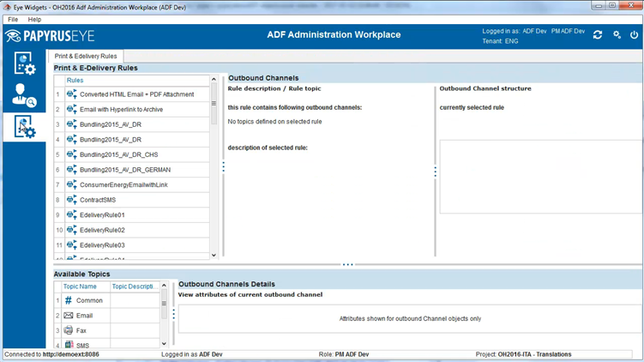Sort by Topic Description column header
644x362 pixels.
[x=135, y=287]
